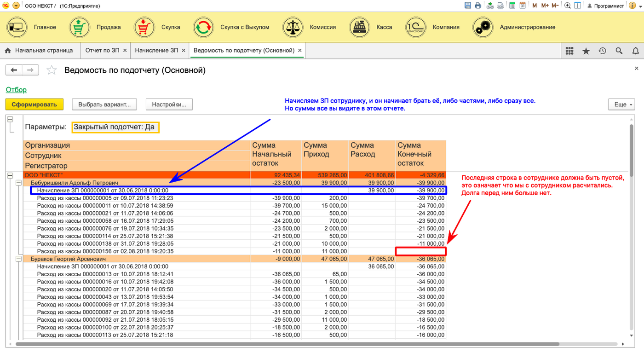644x353 pixels.
Task: Go back with left arrow button
Action: (x=14, y=70)
